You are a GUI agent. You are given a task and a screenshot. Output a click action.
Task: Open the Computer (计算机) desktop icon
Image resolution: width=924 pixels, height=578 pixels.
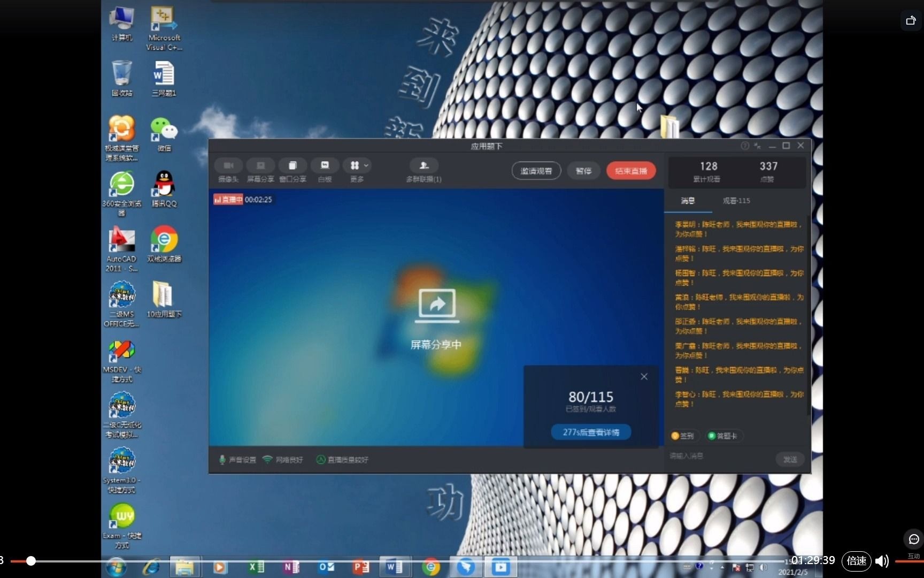[x=122, y=25]
